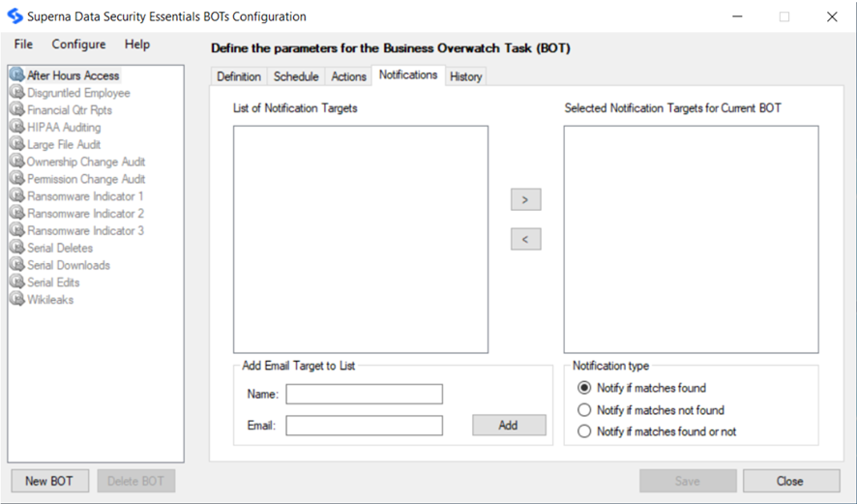Viewport: 857px width, 504px height.
Task: Click the Add email target button
Action: 509,426
